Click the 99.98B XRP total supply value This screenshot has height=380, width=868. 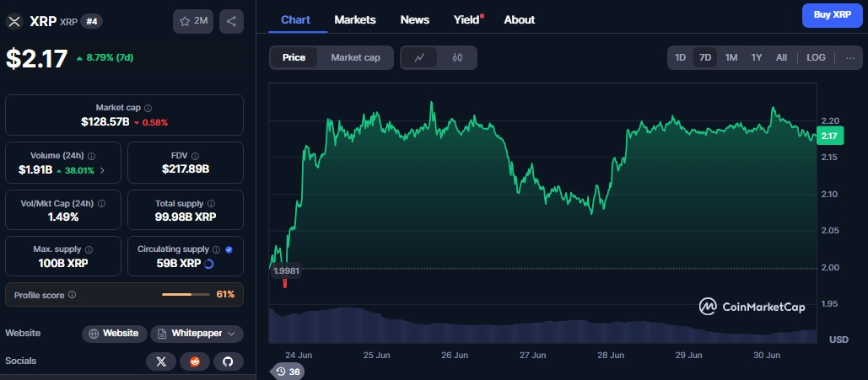[x=186, y=217]
